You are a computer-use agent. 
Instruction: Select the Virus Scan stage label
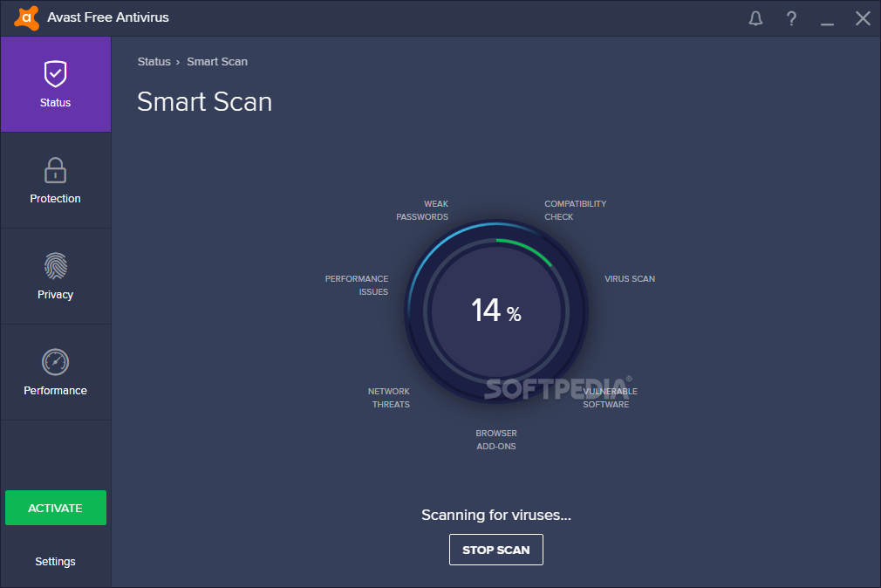pyautogui.click(x=629, y=279)
